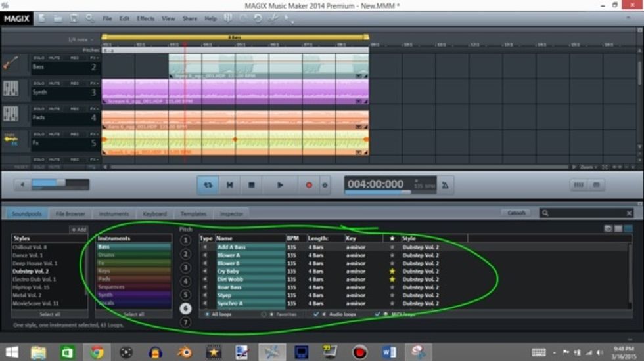Image resolution: width=644 pixels, height=361 pixels.
Task: Switch to the Keyboard tab
Action: click(154, 214)
